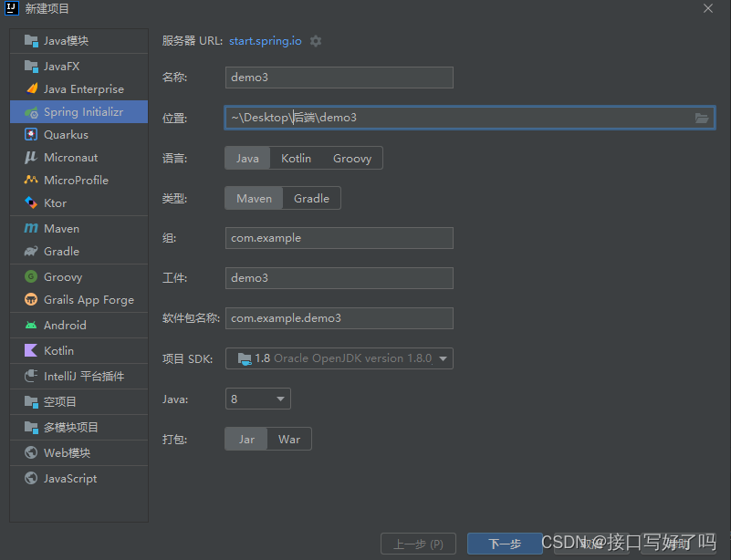Select MicroProfile project type label
The height and width of the screenshot is (560, 731).
click(x=76, y=181)
